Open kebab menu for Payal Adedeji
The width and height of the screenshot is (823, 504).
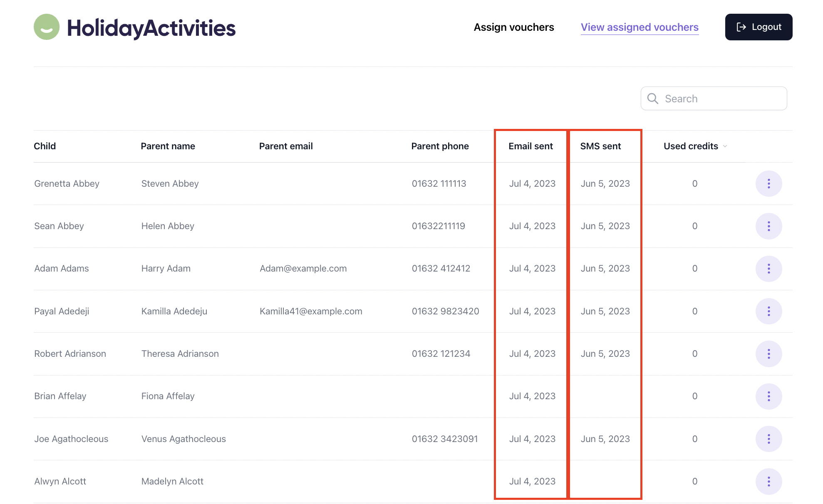click(x=768, y=311)
